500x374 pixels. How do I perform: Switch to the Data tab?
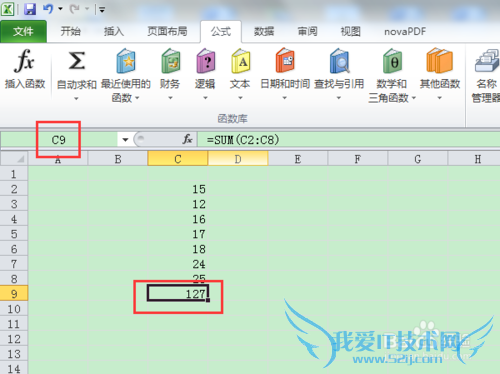pos(264,31)
